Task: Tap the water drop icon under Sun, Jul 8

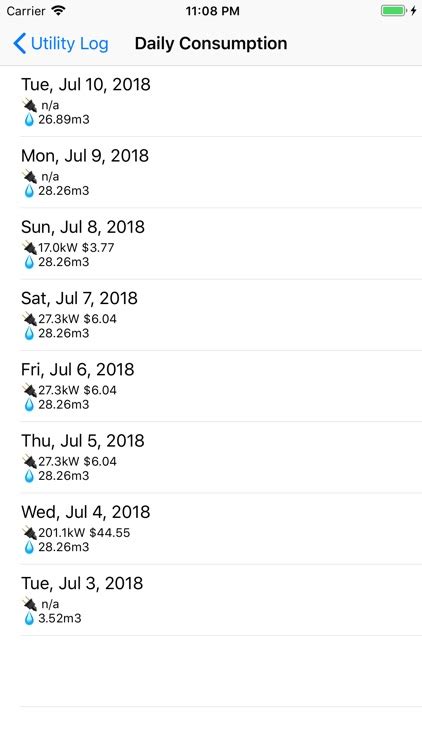Action: coord(29,262)
